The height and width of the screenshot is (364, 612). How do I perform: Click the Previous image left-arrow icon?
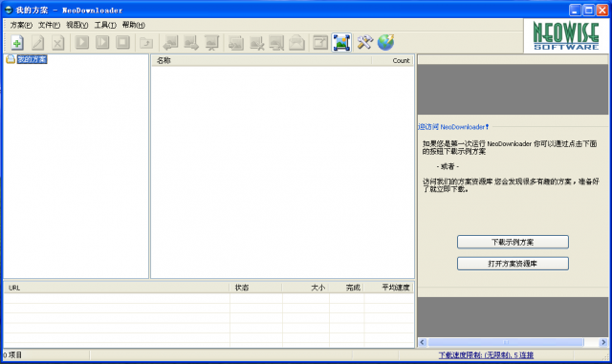click(170, 43)
